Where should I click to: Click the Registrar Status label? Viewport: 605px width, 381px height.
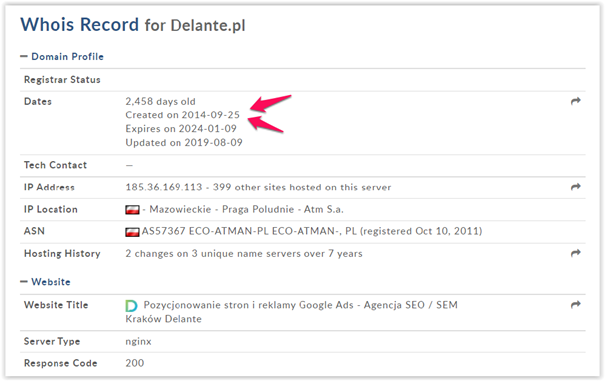pyautogui.click(x=62, y=80)
